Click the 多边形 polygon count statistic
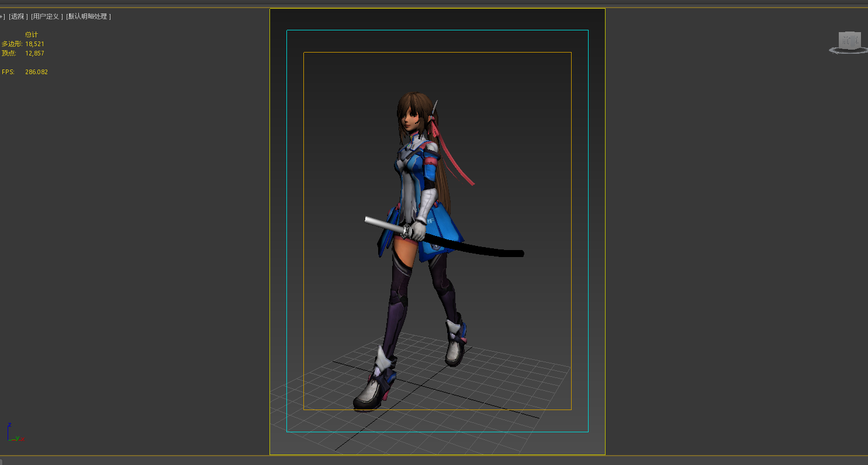The height and width of the screenshot is (465, 868). click(34, 44)
